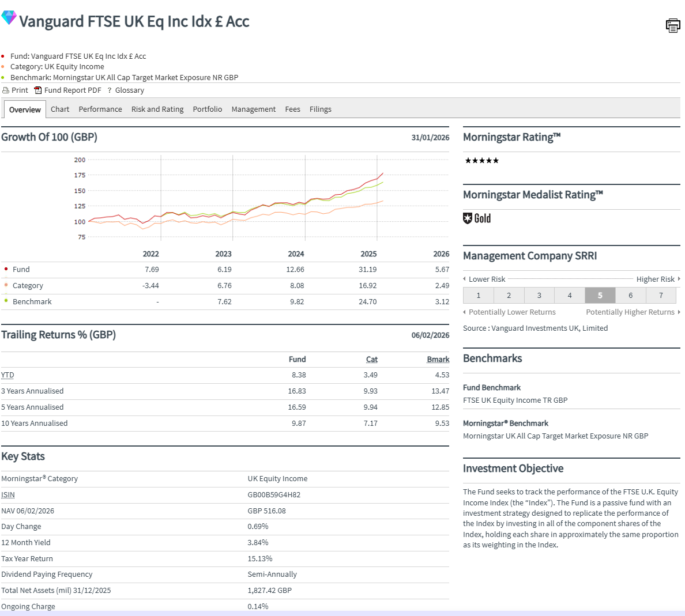Click the Glossary question mark icon
The image size is (685, 616).
point(110,90)
